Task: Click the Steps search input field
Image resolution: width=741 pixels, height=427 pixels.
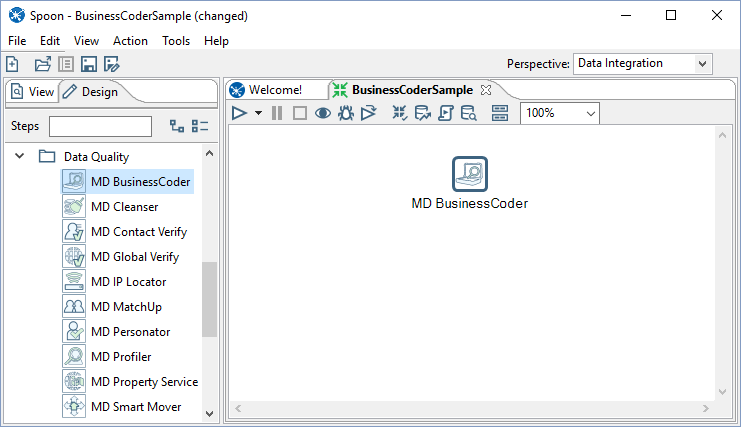Action: pyautogui.click(x=100, y=126)
